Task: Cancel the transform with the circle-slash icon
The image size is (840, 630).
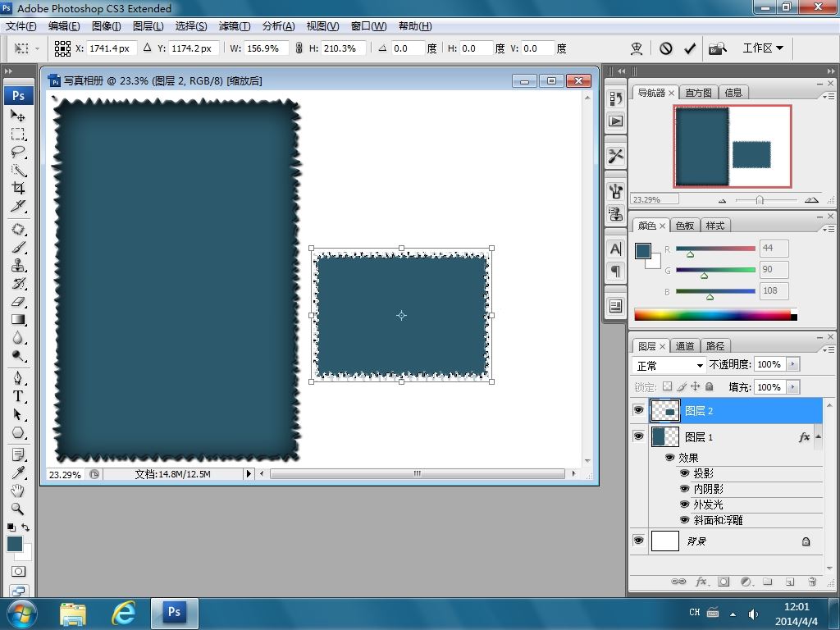Action: click(666, 48)
